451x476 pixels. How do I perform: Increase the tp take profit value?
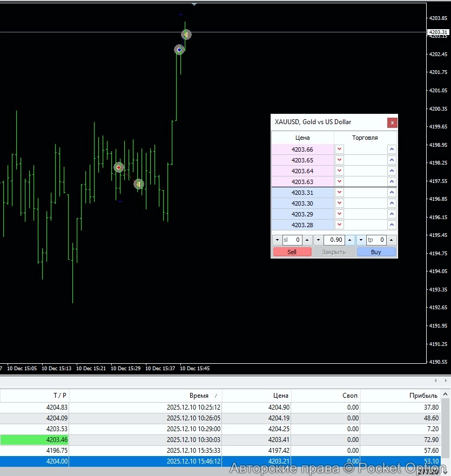click(x=392, y=240)
